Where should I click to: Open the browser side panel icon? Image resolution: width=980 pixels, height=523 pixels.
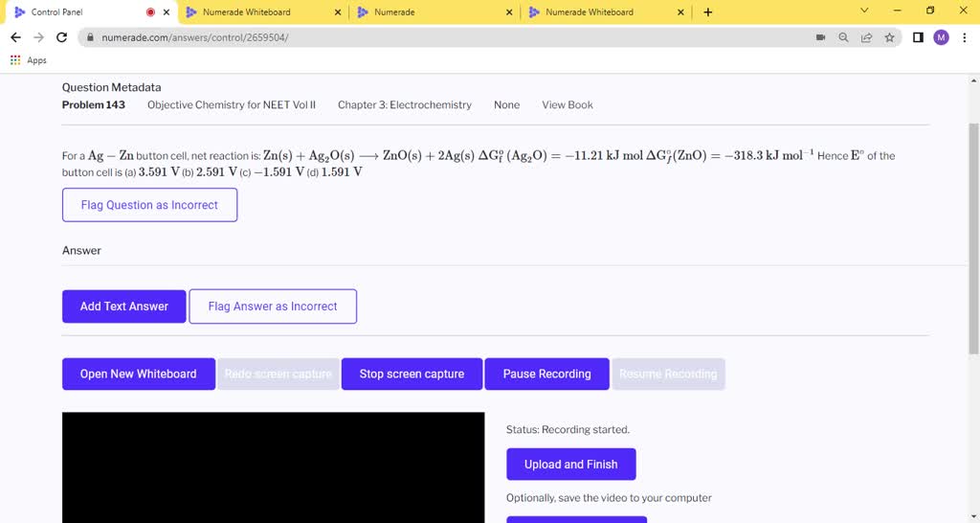(918, 37)
